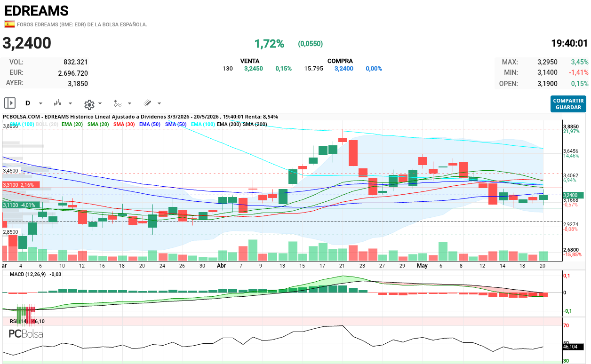Toggle the red SMA (30) legend
Image resolution: width=591 pixels, height=364 pixels.
(x=124, y=124)
